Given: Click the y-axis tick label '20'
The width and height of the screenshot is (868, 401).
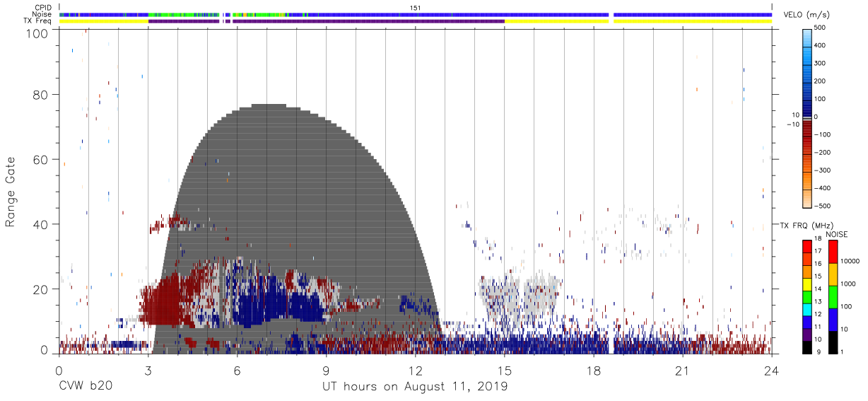Looking at the screenshot, I should (x=41, y=289).
